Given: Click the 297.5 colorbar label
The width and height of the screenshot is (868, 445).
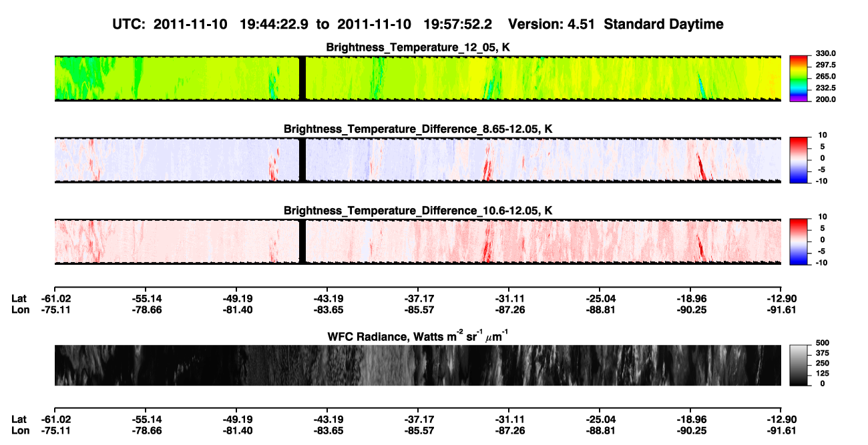Looking at the screenshot, I should click(x=825, y=65).
